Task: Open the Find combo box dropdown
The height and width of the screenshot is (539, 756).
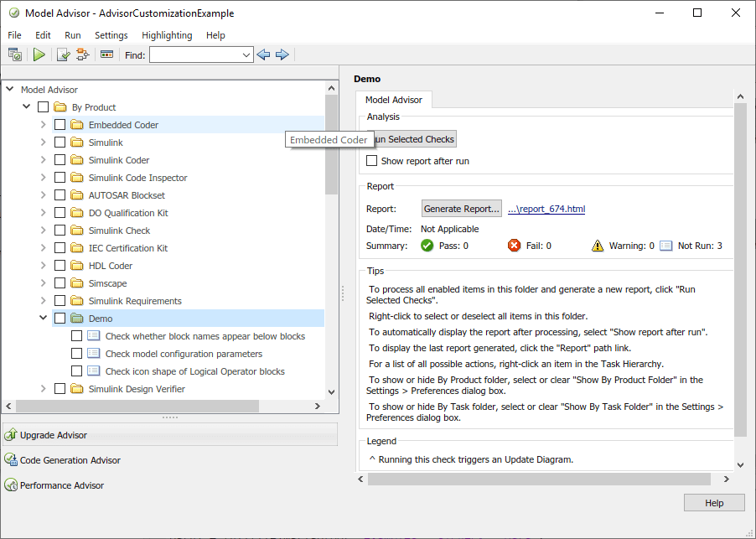Action: coord(246,55)
